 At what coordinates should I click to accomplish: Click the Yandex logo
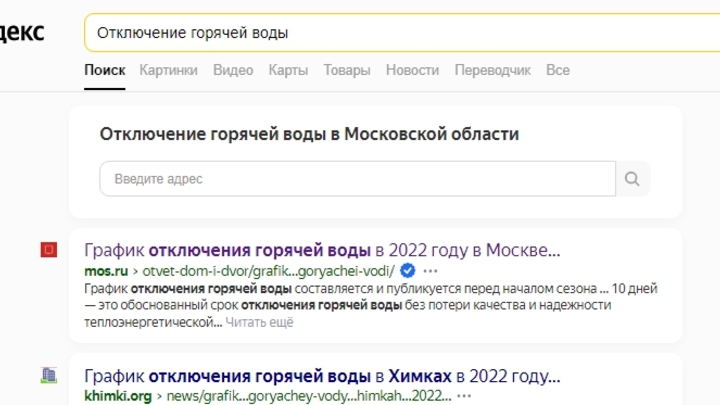[22, 32]
